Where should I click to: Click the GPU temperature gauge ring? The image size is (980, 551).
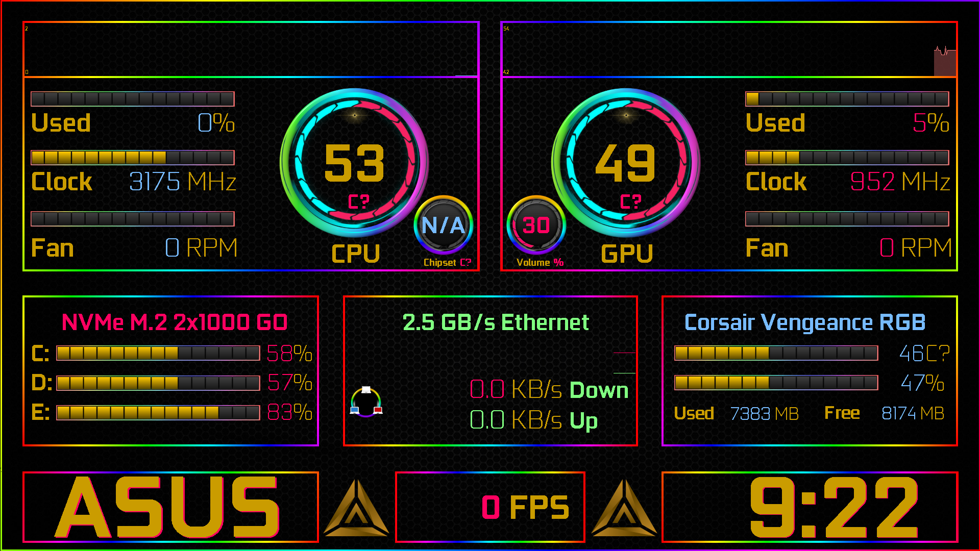[626, 163]
